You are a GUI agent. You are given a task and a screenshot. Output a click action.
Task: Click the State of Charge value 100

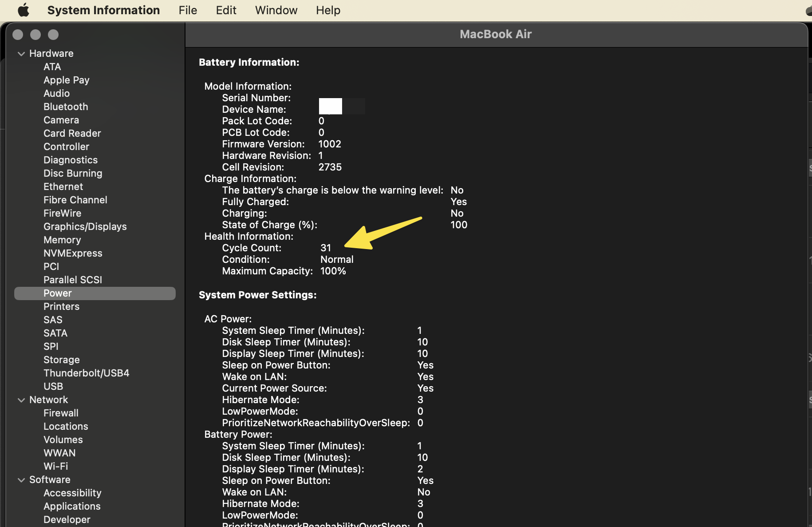(459, 225)
